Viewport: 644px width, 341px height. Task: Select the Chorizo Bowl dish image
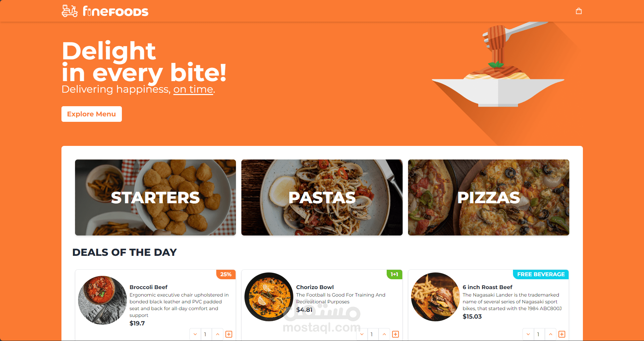269,297
